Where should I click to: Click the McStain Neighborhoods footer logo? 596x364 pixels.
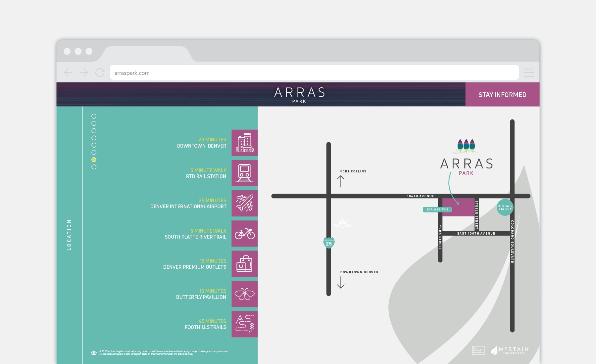click(510, 350)
